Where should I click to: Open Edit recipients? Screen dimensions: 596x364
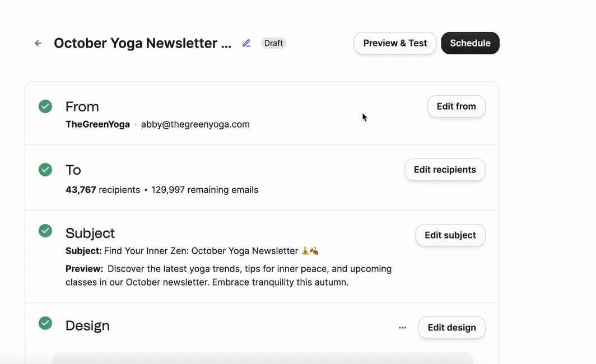coord(445,170)
